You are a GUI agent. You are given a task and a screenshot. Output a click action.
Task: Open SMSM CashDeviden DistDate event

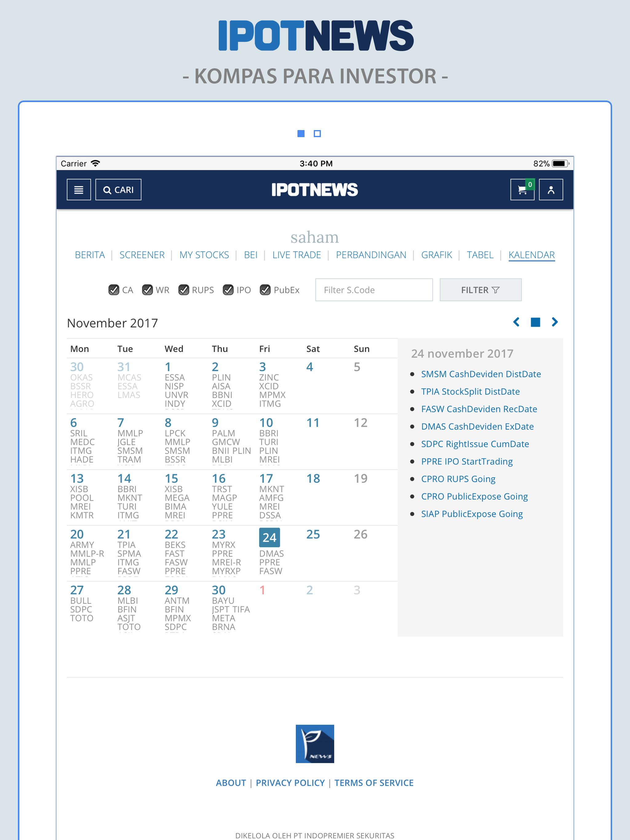pyautogui.click(x=481, y=374)
